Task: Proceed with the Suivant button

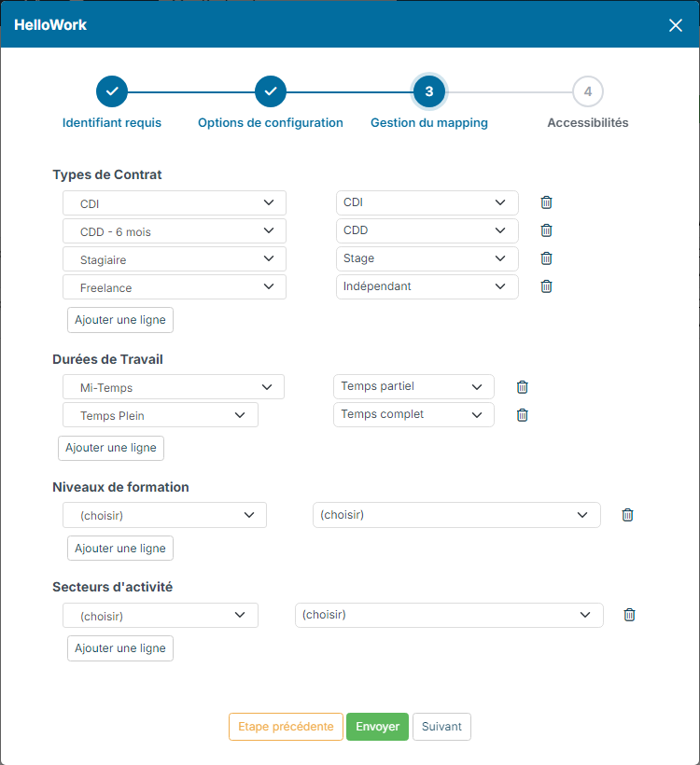Action: (441, 727)
